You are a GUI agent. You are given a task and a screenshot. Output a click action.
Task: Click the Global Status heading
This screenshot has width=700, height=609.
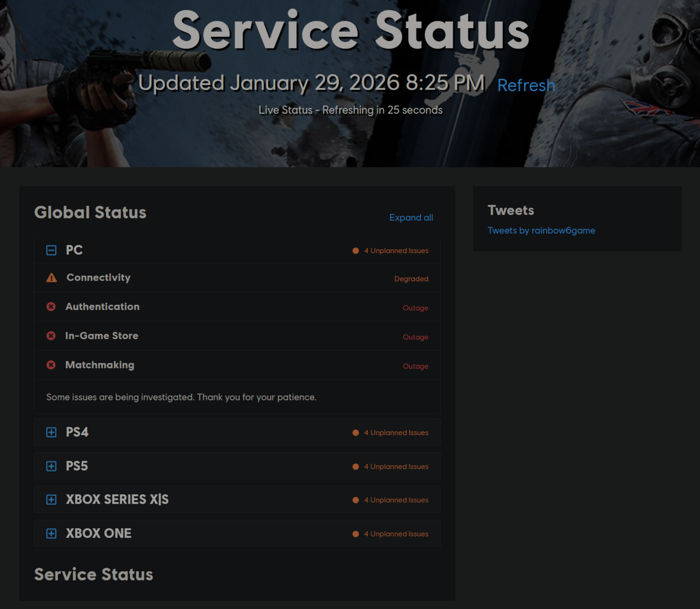[90, 213]
